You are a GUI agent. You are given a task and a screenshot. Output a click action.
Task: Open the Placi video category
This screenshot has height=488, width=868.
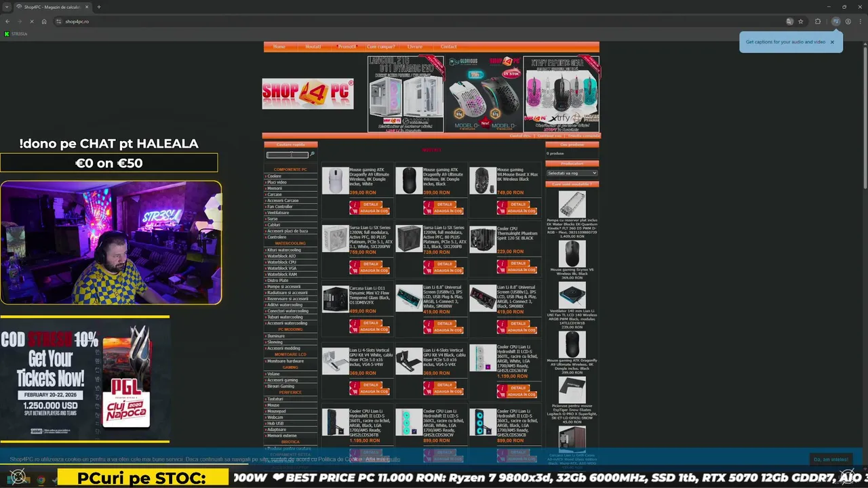tap(277, 182)
